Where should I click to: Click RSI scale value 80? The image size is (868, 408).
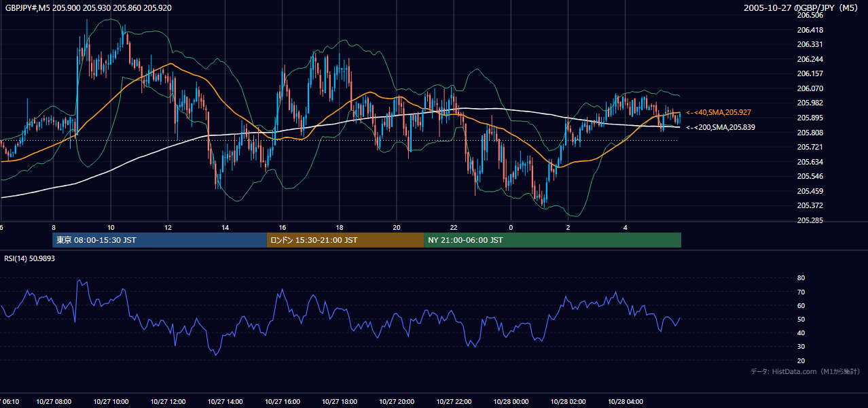tap(801, 278)
